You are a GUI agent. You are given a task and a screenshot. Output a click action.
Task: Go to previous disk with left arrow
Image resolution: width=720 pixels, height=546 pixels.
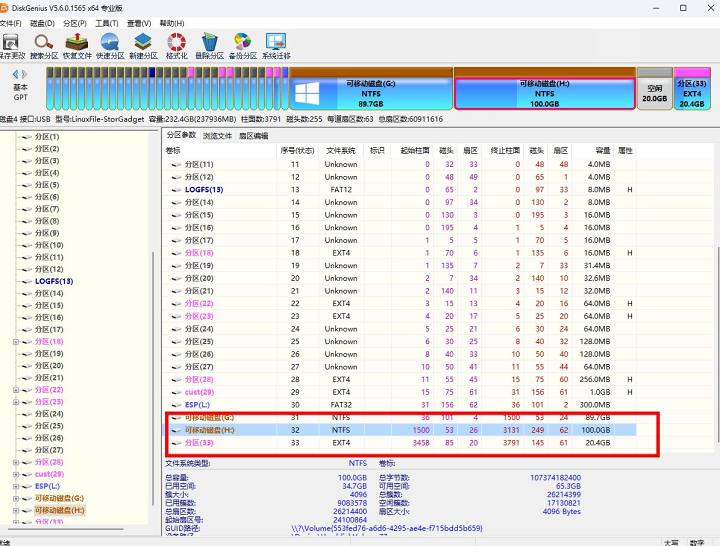coord(16,74)
